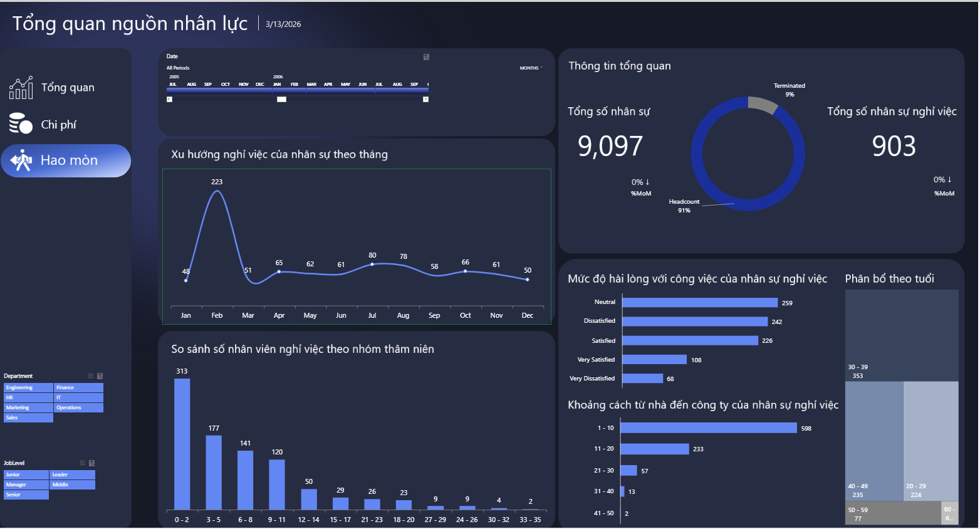
Task: Clear the Department slicer filter
Action: click(100, 376)
